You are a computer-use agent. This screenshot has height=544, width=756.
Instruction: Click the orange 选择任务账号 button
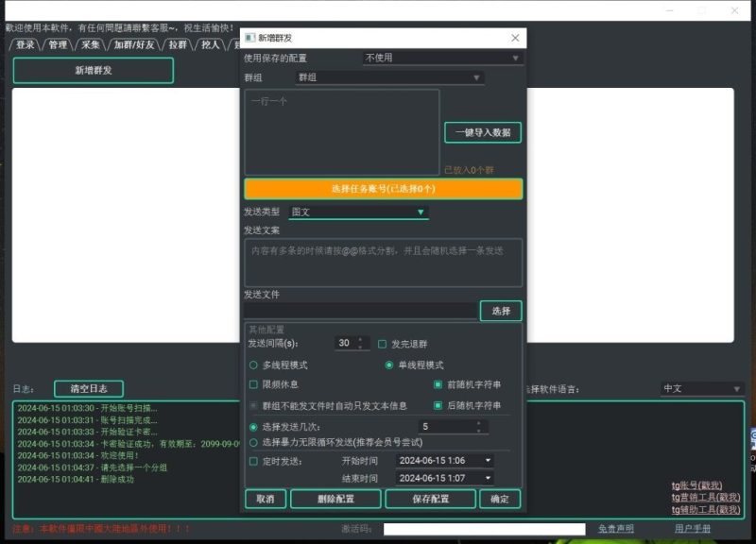tap(382, 189)
